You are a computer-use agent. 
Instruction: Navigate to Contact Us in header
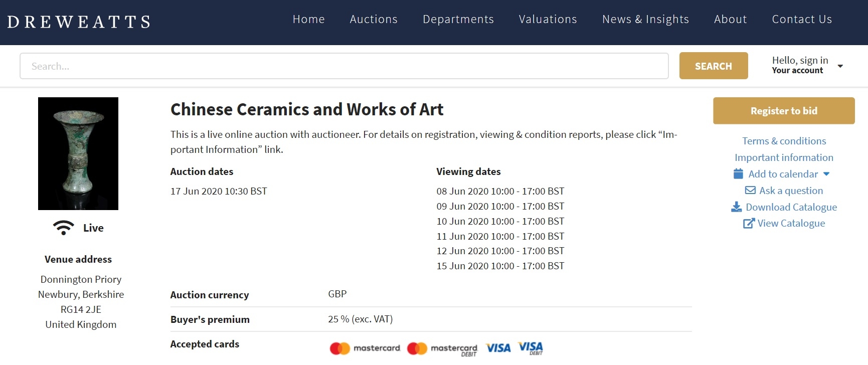[801, 19]
